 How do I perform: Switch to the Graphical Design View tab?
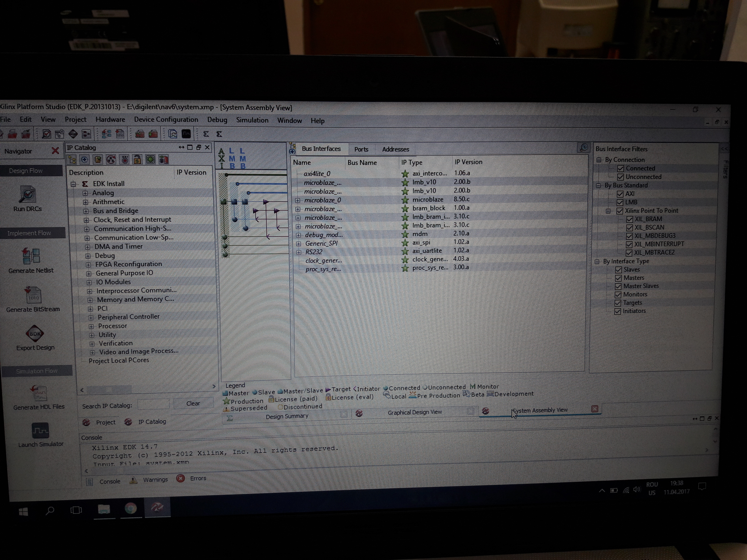tap(414, 412)
